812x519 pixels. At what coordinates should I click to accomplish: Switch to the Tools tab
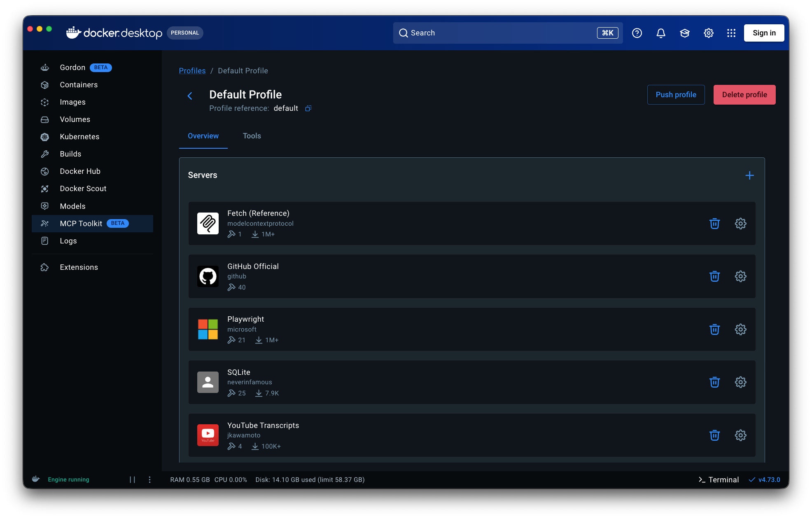click(252, 136)
